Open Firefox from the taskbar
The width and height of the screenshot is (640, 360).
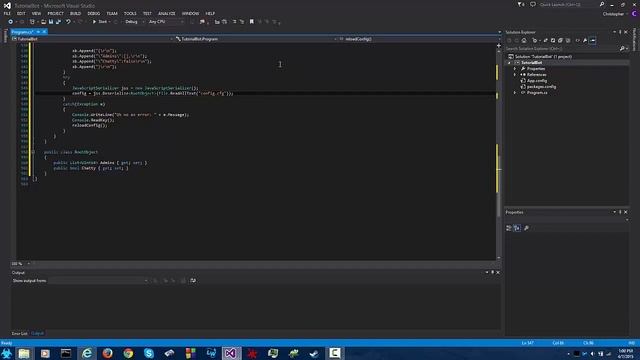coord(107,353)
